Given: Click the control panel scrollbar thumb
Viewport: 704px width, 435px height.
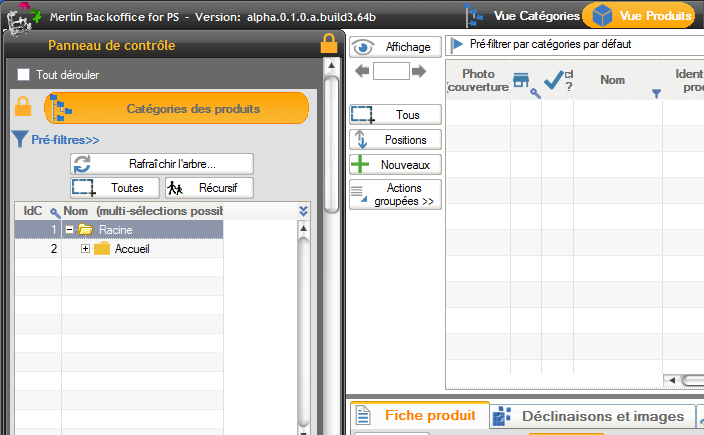Looking at the screenshot, I should click(x=331, y=145).
